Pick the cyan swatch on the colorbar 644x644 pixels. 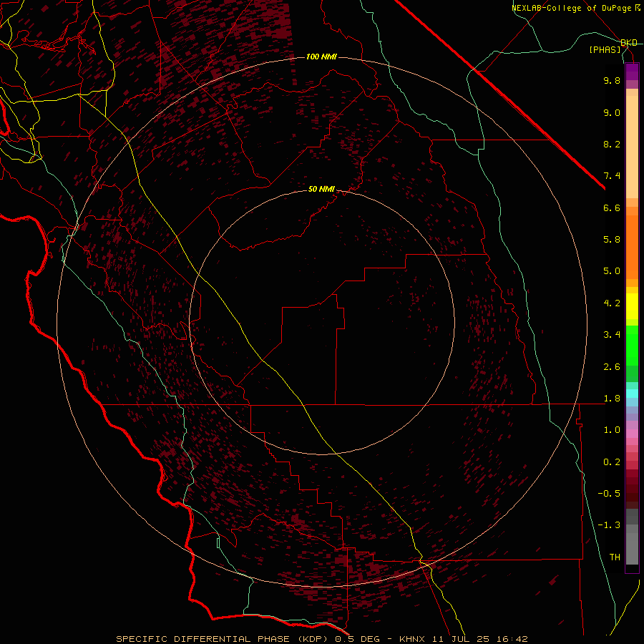click(x=632, y=394)
